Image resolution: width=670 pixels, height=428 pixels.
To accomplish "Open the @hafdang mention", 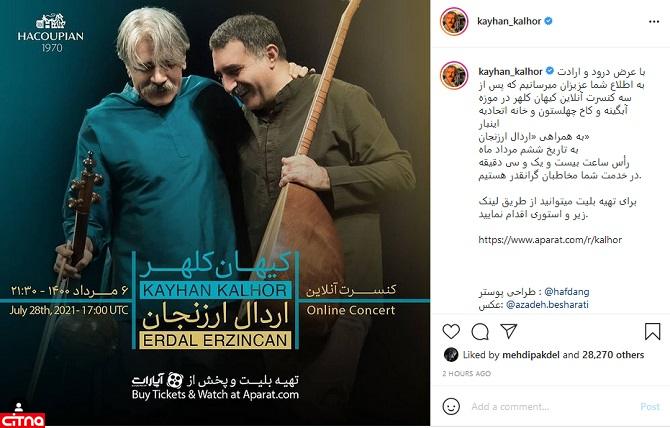I will (567, 292).
